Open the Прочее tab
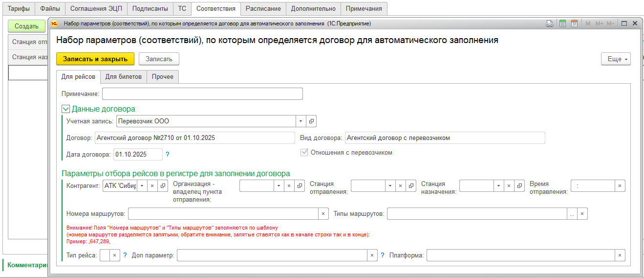 click(163, 77)
